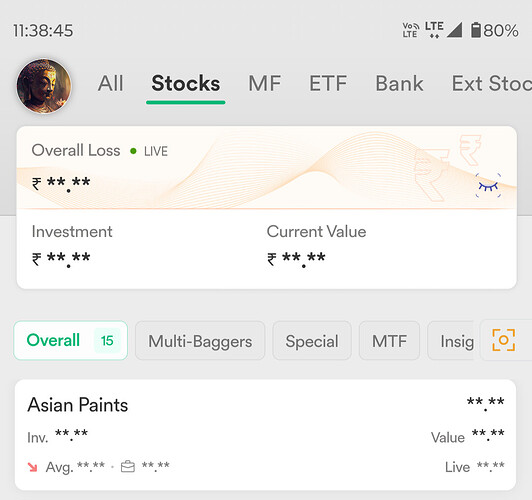This screenshot has width=532, height=500.
Task: Tap the battery 80% indicator
Action: pos(494,31)
